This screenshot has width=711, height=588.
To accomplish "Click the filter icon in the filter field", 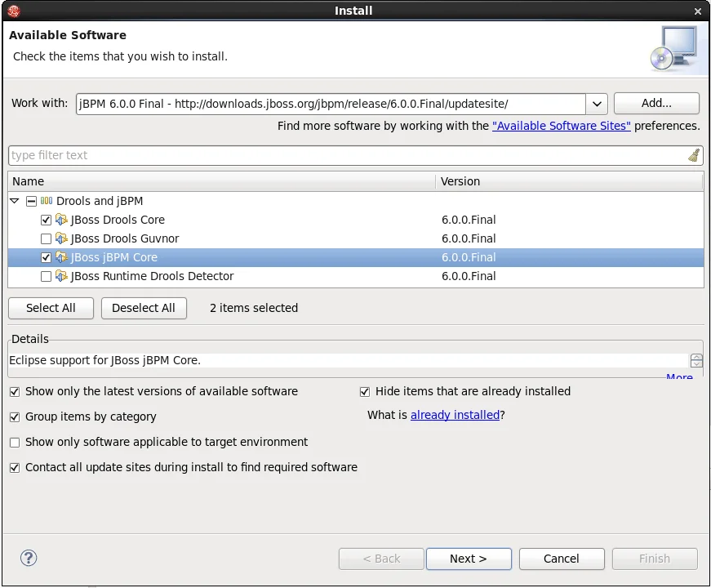I will [694, 154].
